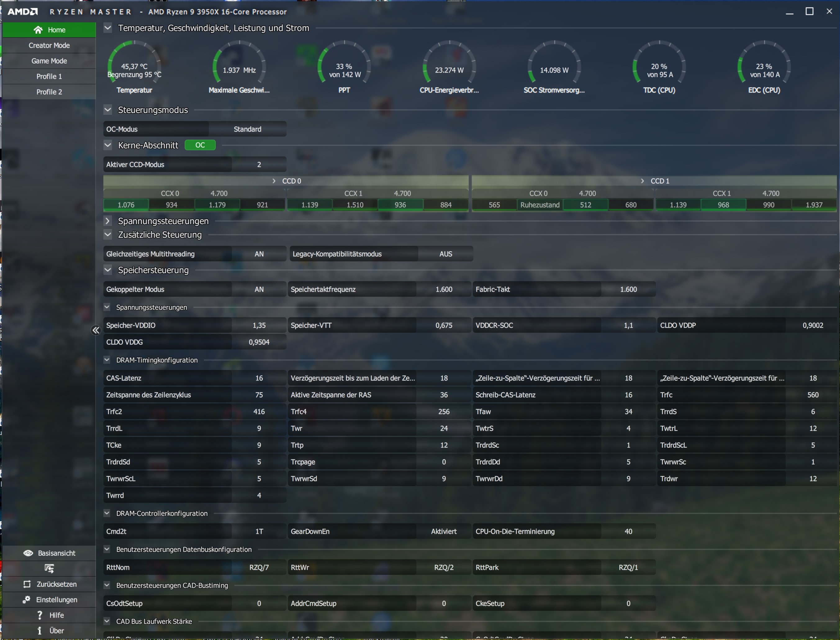Open the Profile 2 tab
Image resolution: width=840 pixels, height=640 pixels.
(49, 92)
